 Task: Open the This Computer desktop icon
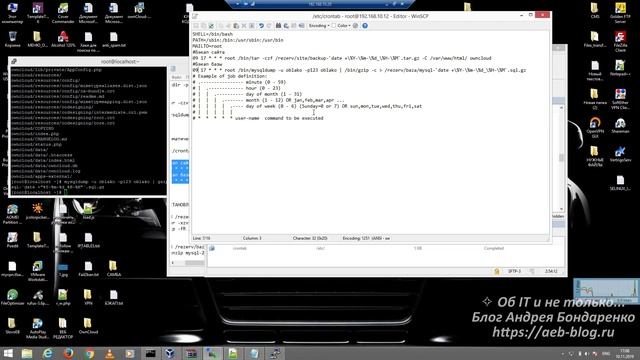(12, 13)
